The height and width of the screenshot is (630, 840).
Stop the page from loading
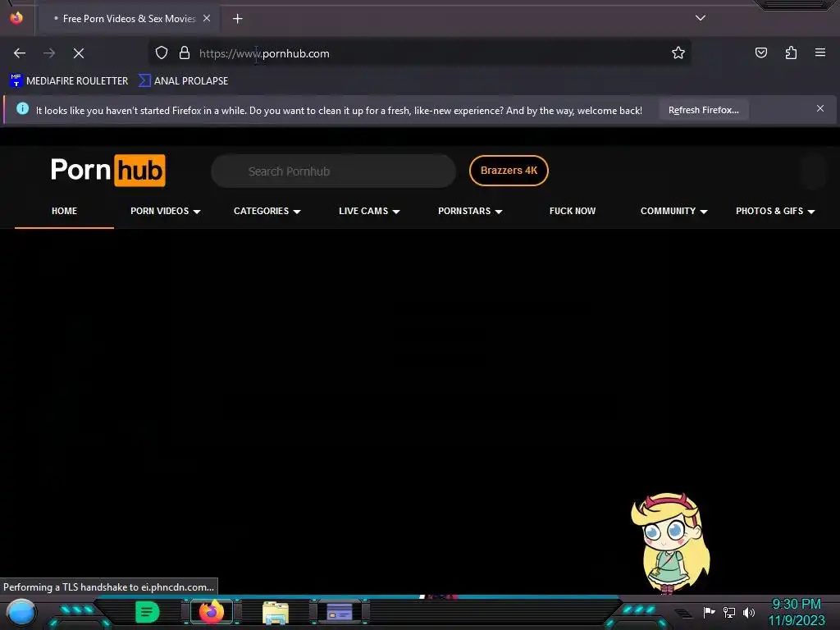click(x=79, y=53)
